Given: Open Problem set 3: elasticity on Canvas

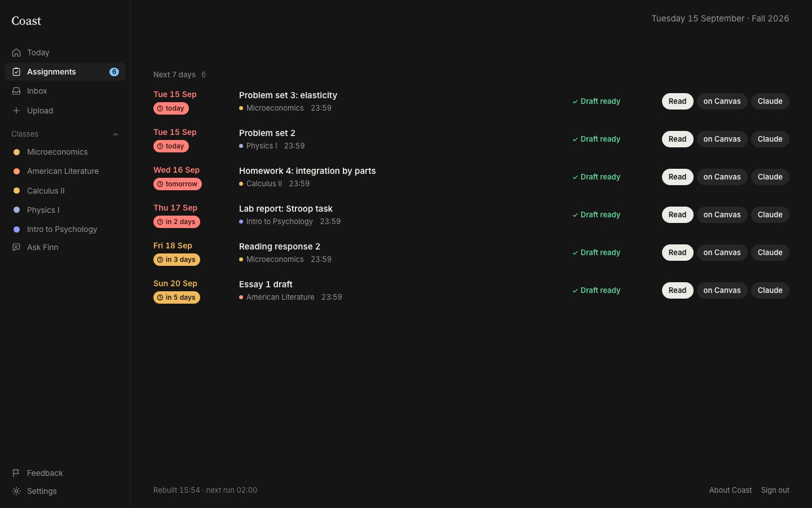Looking at the screenshot, I should click(x=722, y=102).
